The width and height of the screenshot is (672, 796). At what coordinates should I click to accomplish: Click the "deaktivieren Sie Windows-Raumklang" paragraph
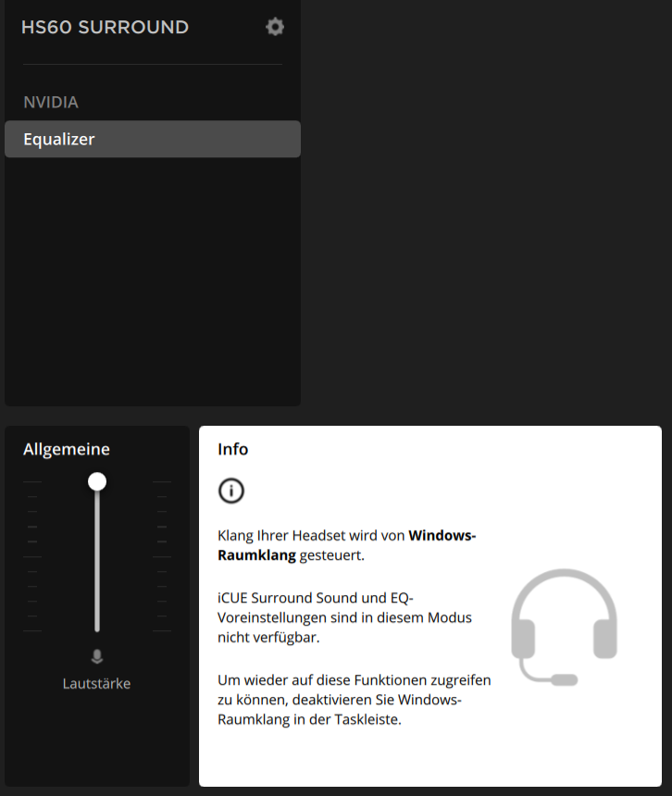coord(355,700)
